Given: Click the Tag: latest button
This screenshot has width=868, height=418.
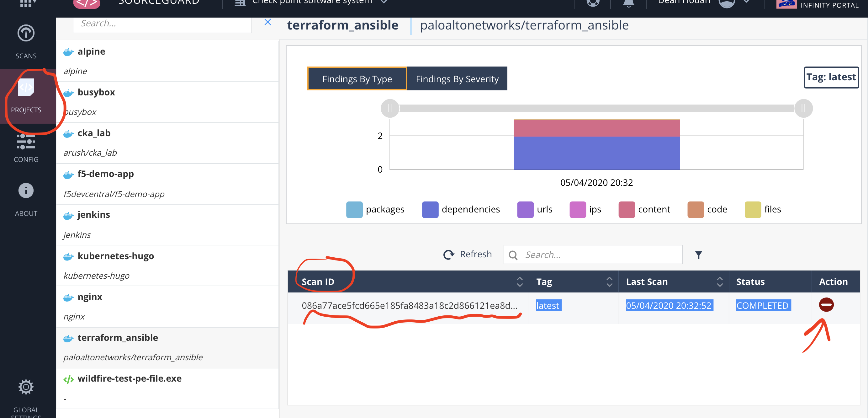Looking at the screenshot, I should point(831,78).
